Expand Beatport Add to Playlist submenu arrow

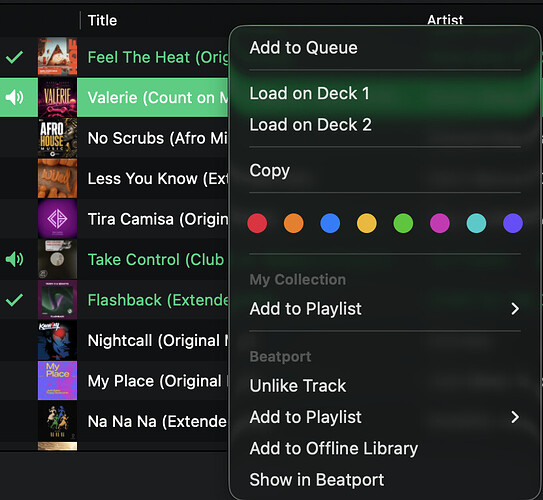click(x=515, y=417)
